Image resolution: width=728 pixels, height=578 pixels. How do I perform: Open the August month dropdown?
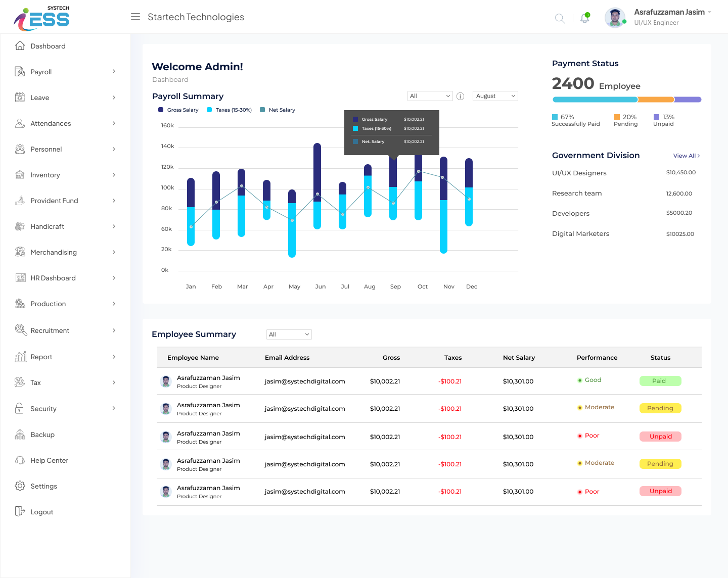(x=495, y=96)
